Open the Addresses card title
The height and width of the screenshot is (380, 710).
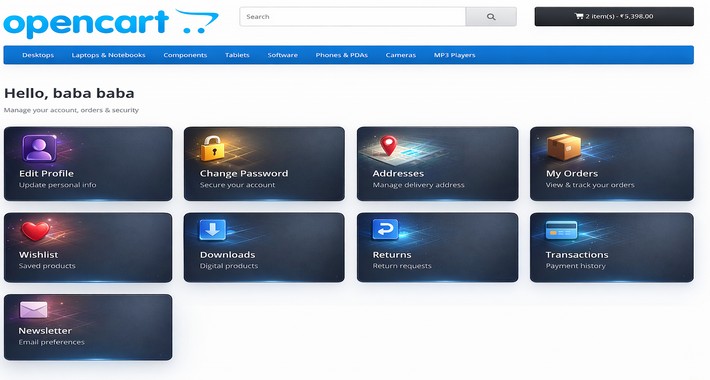[398, 173]
